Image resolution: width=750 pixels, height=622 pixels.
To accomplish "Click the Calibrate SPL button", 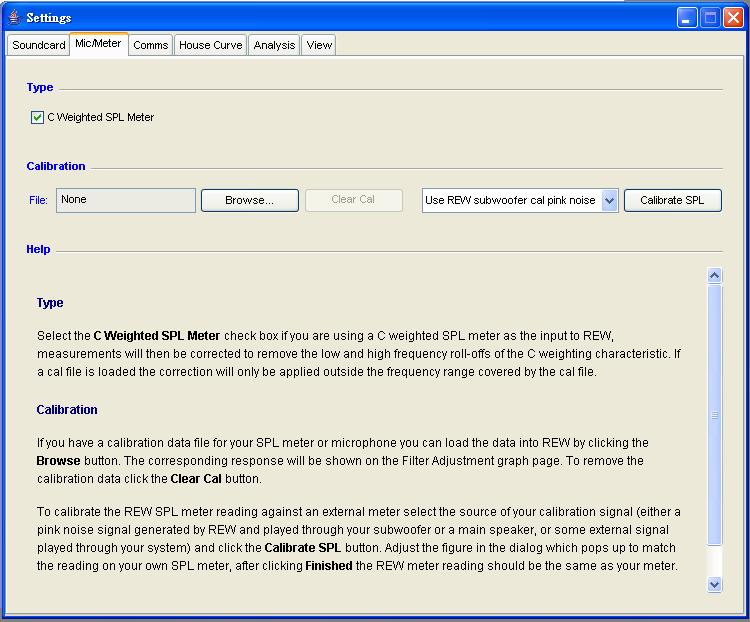I will [672, 200].
